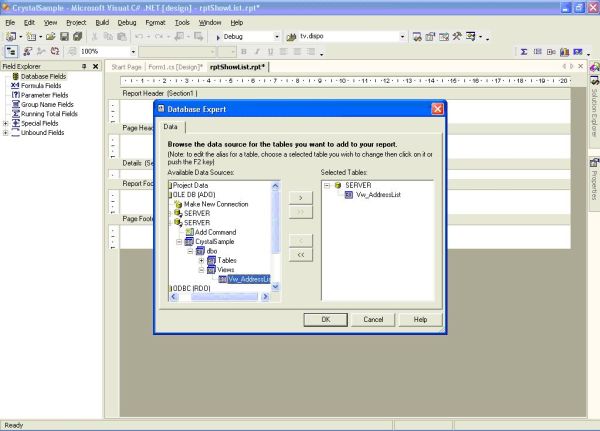The width and height of the screenshot is (600, 431).
Task: Click Make New Connection in data sources
Action: [216, 204]
